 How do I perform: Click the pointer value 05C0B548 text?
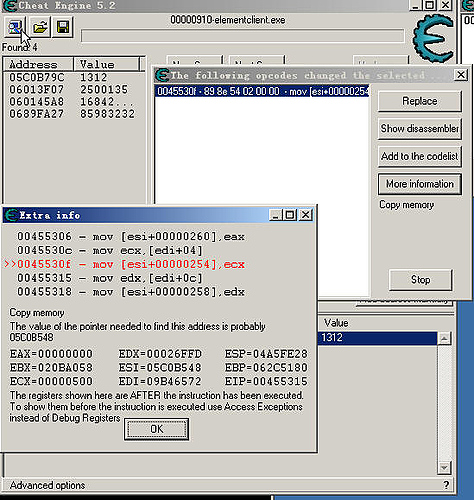point(31,337)
